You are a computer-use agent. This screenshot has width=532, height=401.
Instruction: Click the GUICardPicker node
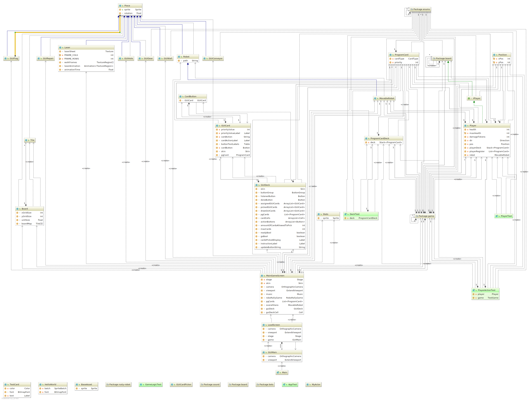tap(181, 384)
